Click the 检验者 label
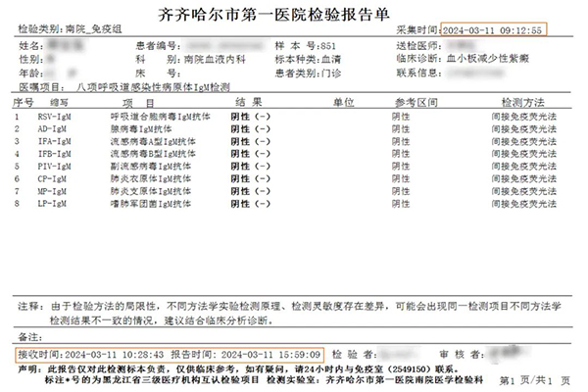This screenshot has width=588, height=392. tap(355, 355)
